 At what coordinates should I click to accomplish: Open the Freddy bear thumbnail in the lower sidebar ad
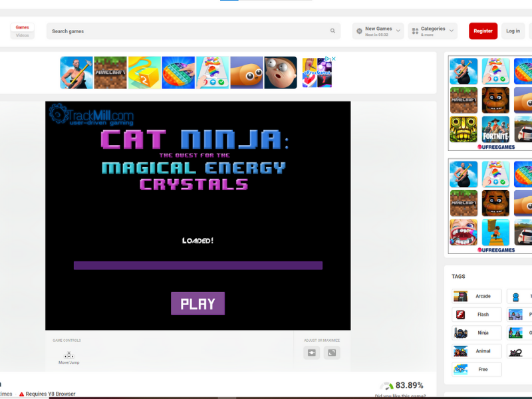[495, 203]
